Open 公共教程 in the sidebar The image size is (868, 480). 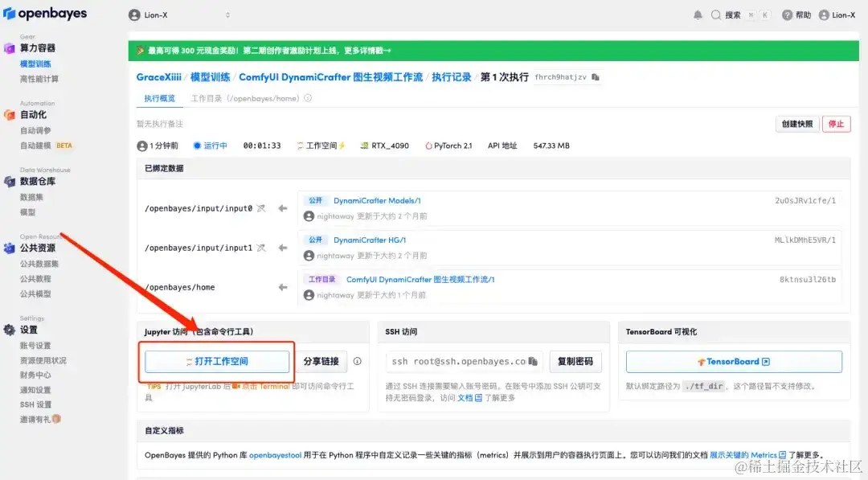pyautogui.click(x=35, y=278)
